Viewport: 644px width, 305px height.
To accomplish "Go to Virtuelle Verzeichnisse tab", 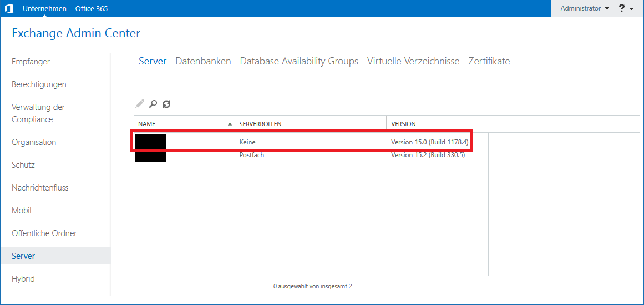I will point(413,61).
